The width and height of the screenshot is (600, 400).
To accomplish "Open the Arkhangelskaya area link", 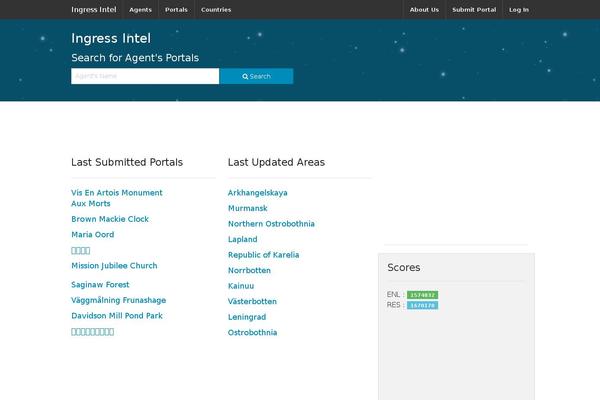I will (x=258, y=193).
